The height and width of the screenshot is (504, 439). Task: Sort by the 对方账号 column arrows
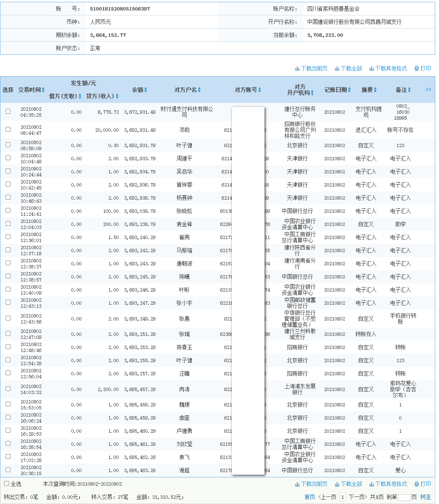[x=259, y=90]
